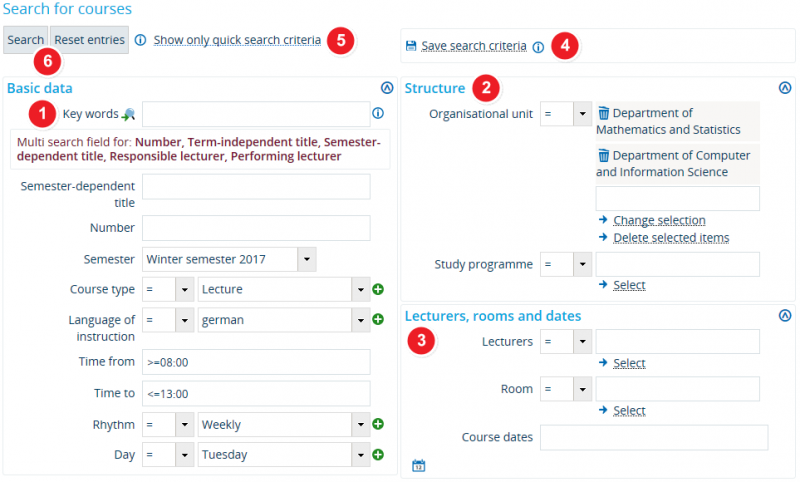Screen dimensions: 800x482
Task: Open Show only quick search criteria link
Action: click(237, 40)
